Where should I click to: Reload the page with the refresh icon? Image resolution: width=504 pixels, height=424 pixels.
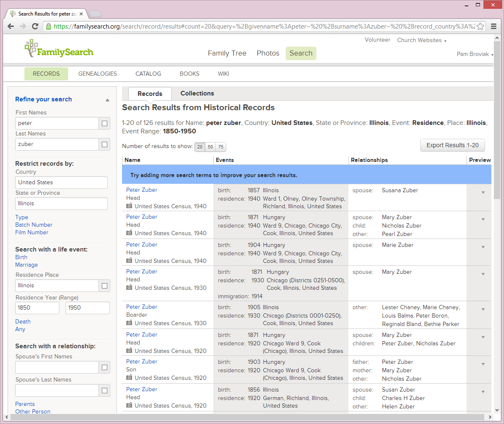35,26
